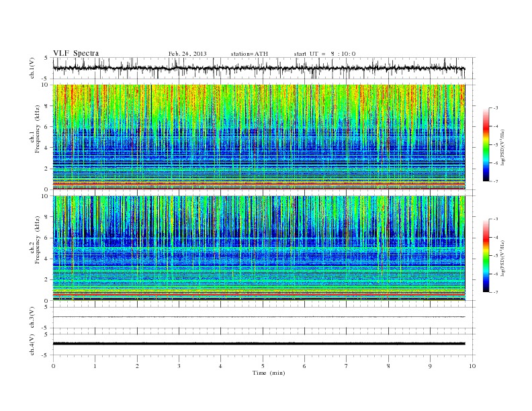Screen dimensions: 532x411
Task: Click the "-7" tick on ch.1 color bar
Action: click(x=496, y=181)
